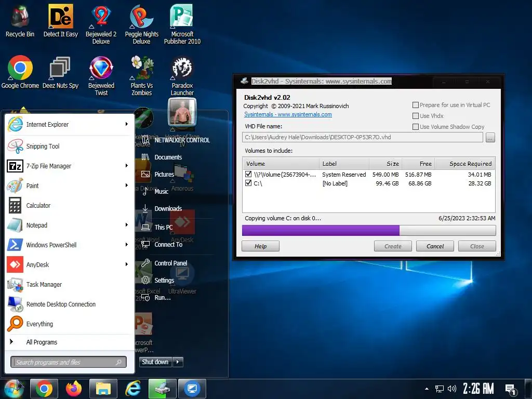Open the Deez Nuts Spy desktop icon

tap(60, 72)
